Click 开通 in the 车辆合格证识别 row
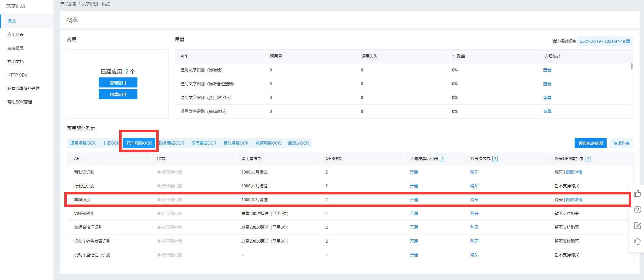Image resolution: width=644 pixels, height=280 pixels. pyautogui.click(x=414, y=227)
